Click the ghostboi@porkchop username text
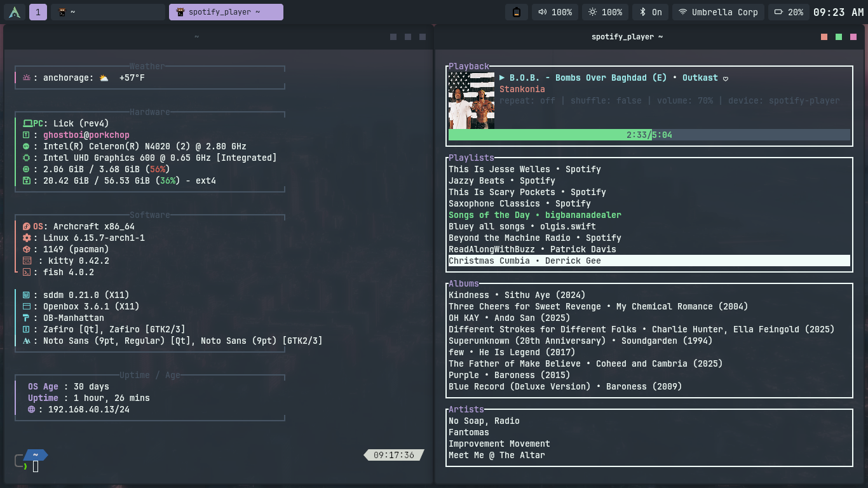 tap(86, 135)
